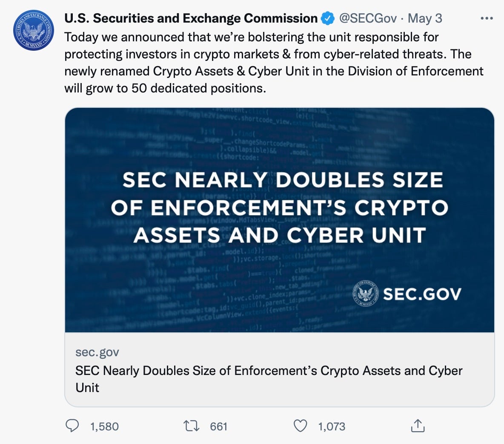This screenshot has height=444, width=504.
Task: Click the 661 retweets count
Action: 219,427
